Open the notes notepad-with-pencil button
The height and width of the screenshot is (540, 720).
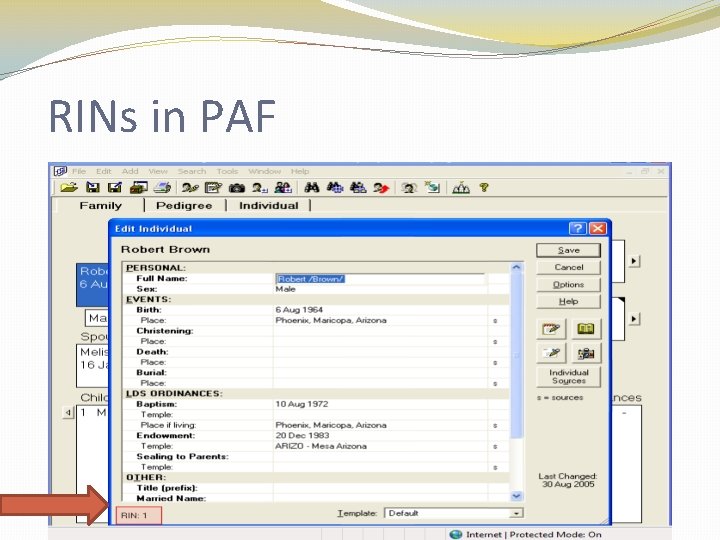[x=551, y=329]
